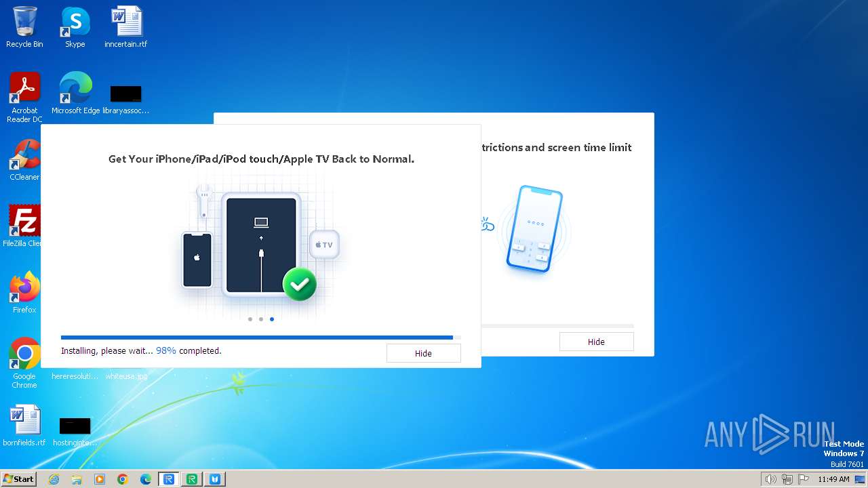Select the first slide indicator dot
868x488 pixels.
click(250, 319)
